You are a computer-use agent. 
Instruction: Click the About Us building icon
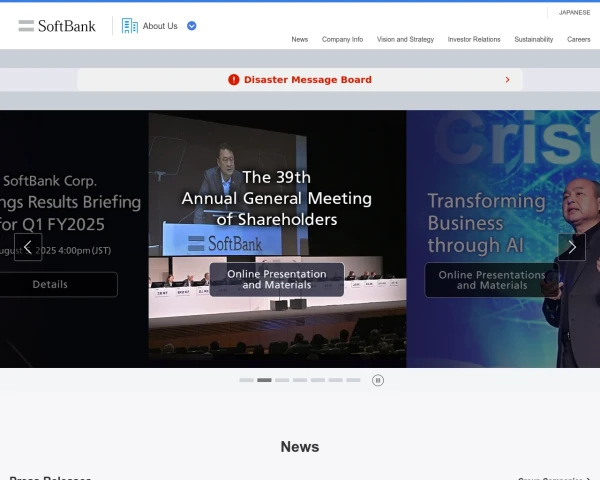(x=130, y=26)
